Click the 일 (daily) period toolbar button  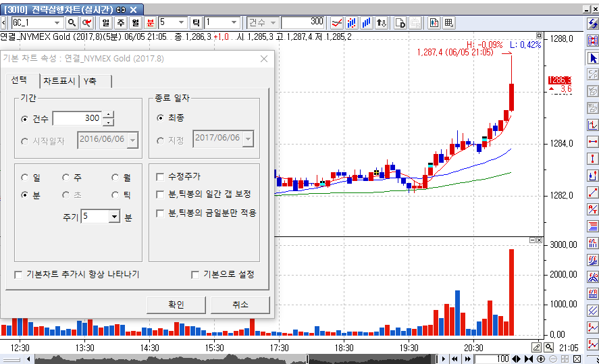(106, 22)
